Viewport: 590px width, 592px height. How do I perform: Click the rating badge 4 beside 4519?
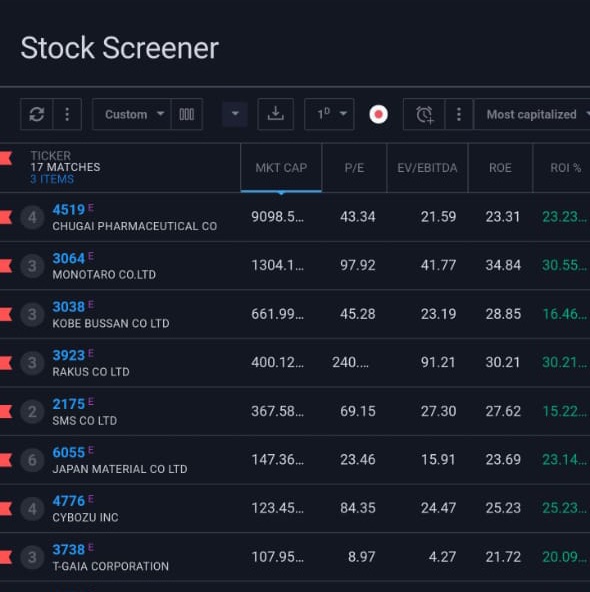[32, 217]
